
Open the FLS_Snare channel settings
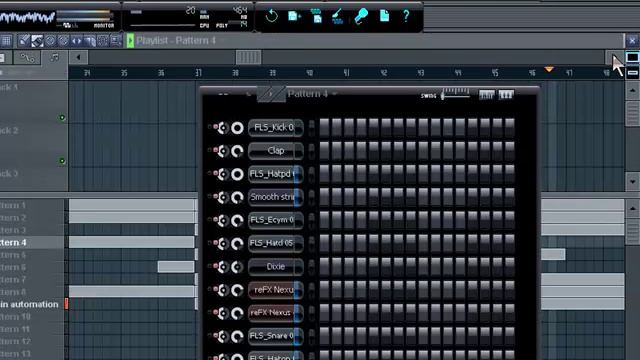pos(276,336)
